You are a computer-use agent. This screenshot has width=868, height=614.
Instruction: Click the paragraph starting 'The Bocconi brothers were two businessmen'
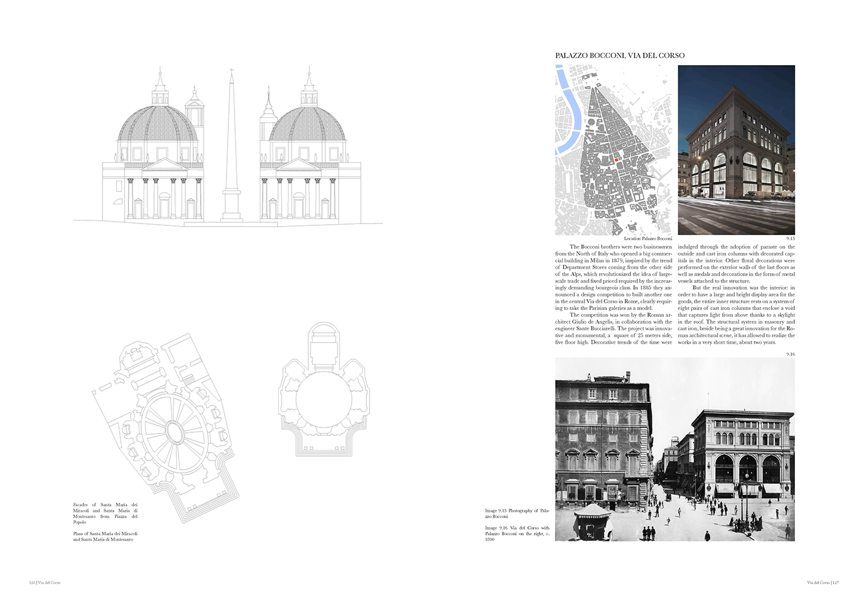coord(614,277)
